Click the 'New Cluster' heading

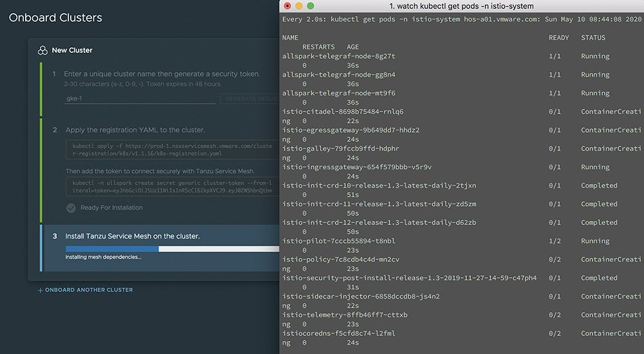tap(72, 50)
